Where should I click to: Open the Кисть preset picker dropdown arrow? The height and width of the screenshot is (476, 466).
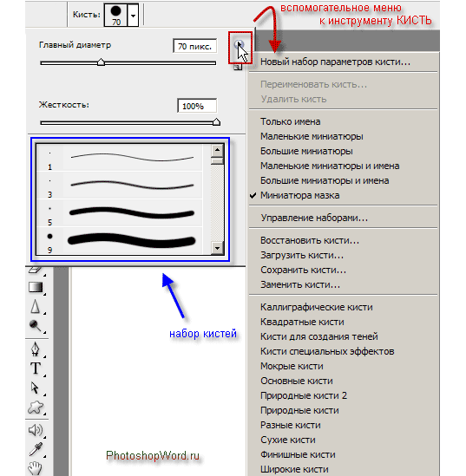click(x=133, y=16)
